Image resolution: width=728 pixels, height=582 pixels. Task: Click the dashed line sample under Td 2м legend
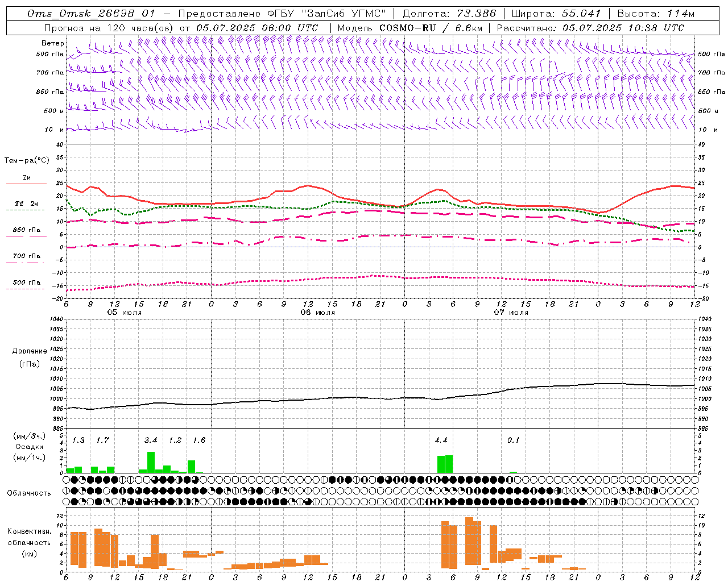tap(26, 210)
